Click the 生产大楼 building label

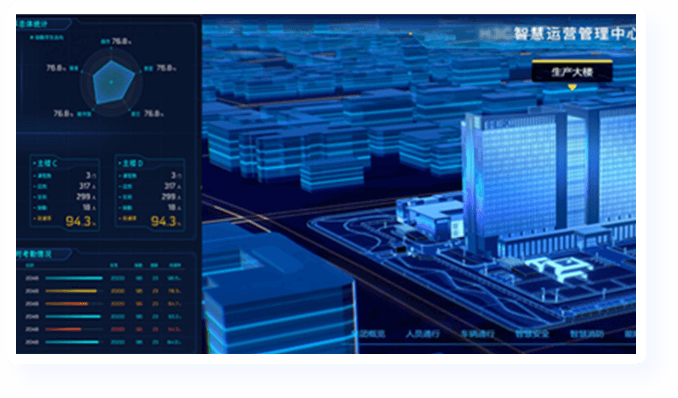pyautogui.click(x=572, y=71)
